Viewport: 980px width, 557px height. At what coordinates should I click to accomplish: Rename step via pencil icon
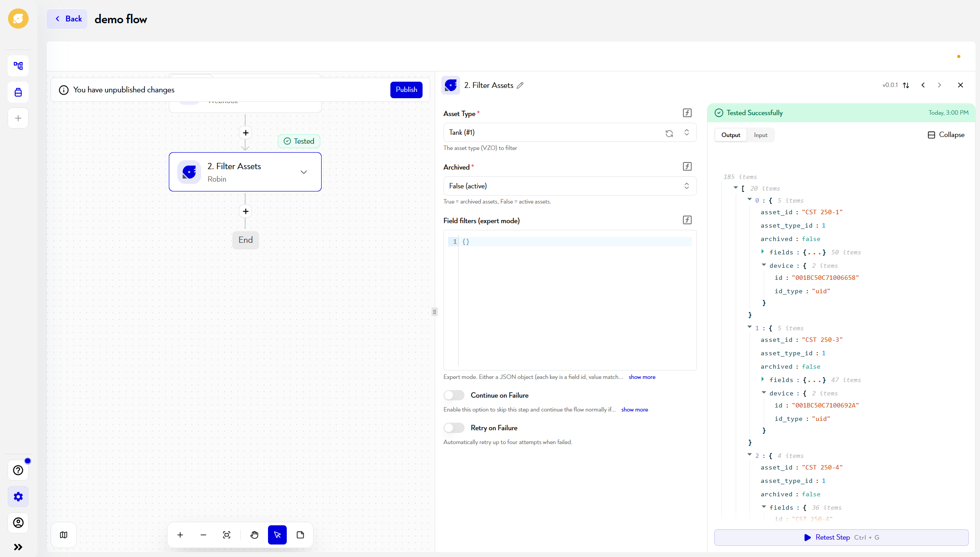point(520,85)
